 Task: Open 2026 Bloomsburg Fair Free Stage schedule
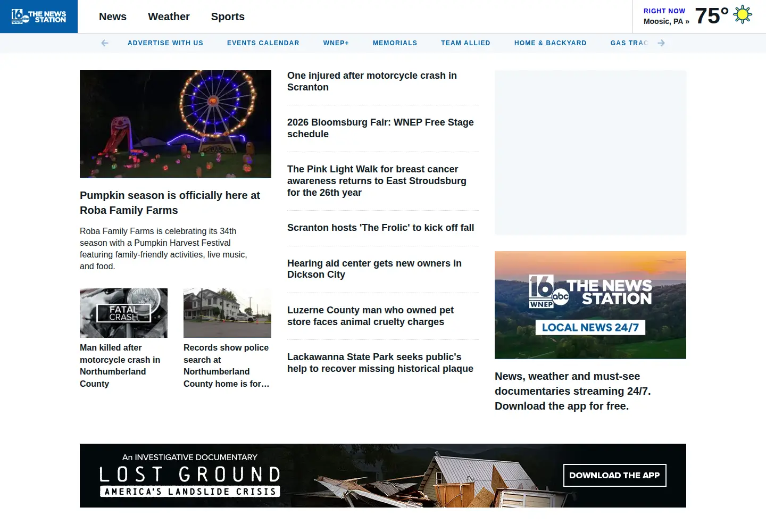click(x=380, y=128)
